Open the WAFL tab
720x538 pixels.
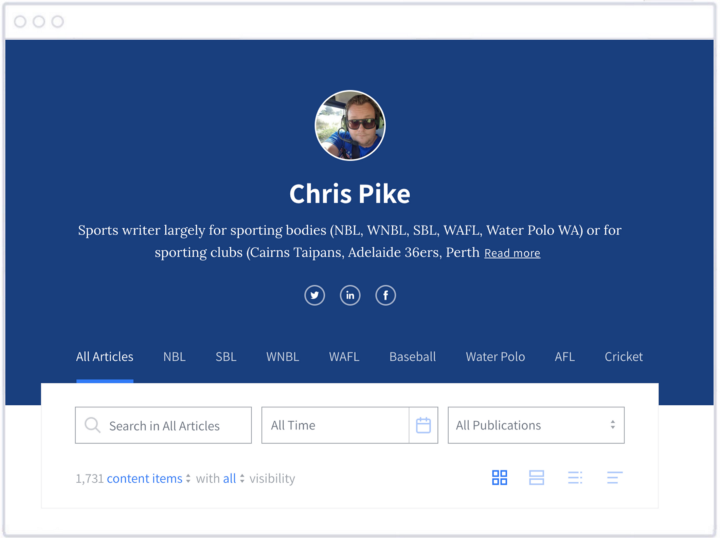pos(344,357)
